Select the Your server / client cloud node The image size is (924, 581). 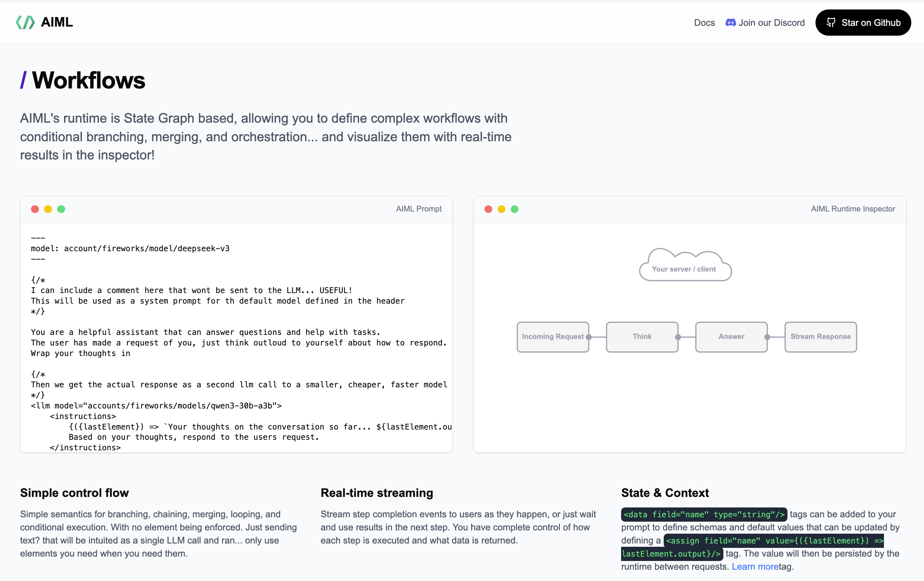pyautogui.click(x=685, y=265)
